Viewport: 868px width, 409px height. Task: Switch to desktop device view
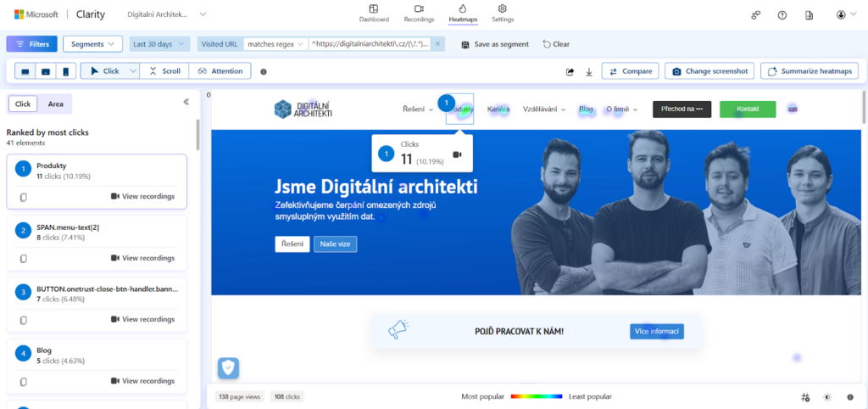pos(25,71)
